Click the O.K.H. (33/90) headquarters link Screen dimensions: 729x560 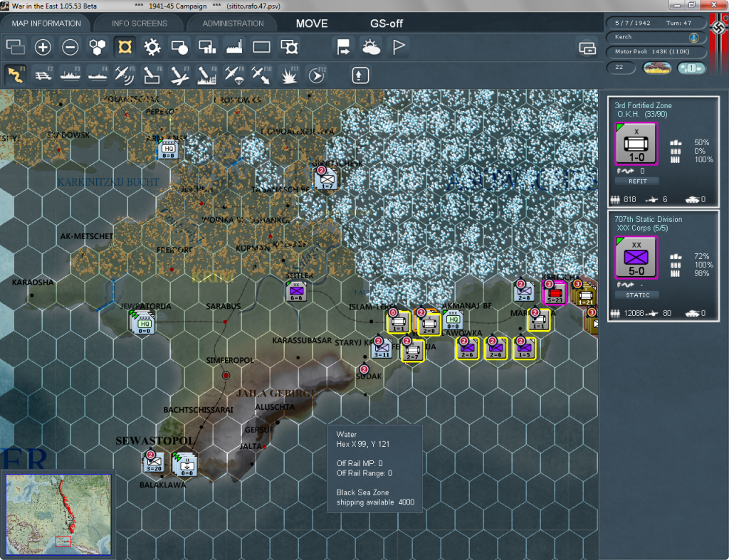point(642,115)
